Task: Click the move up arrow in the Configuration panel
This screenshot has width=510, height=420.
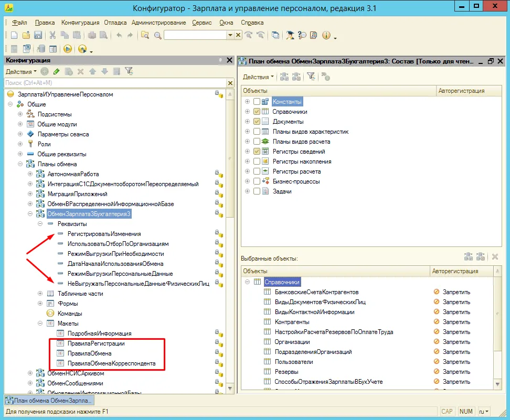Action: click(x=93, y=71)
